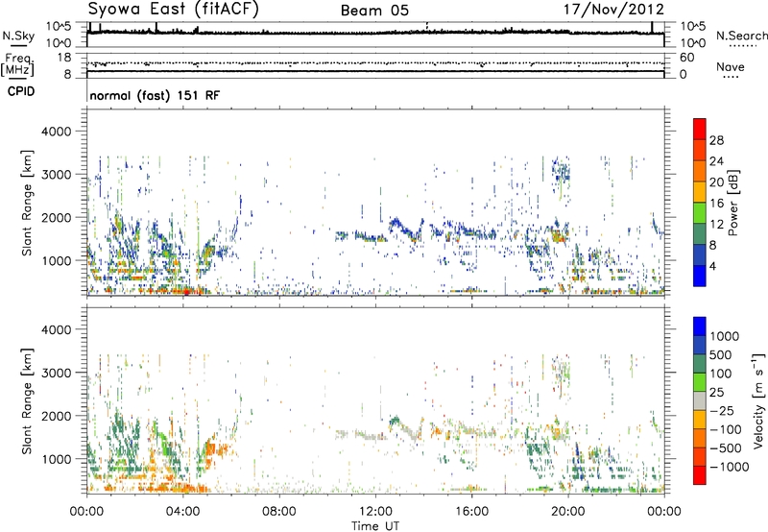Click the 4000 km tick of velocity panel

pyautogui.click(x=57, y=329)
